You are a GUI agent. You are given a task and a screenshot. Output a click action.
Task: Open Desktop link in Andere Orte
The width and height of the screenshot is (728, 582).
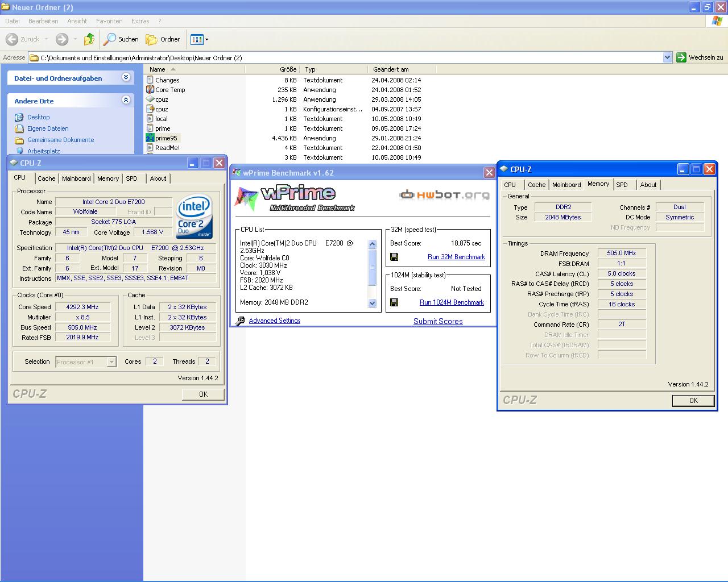tap(38, 117)
